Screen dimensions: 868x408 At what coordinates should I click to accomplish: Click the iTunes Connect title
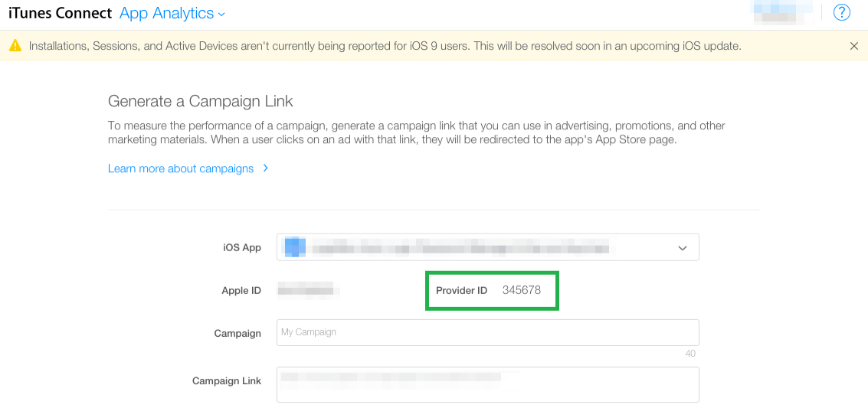[60, 13]
